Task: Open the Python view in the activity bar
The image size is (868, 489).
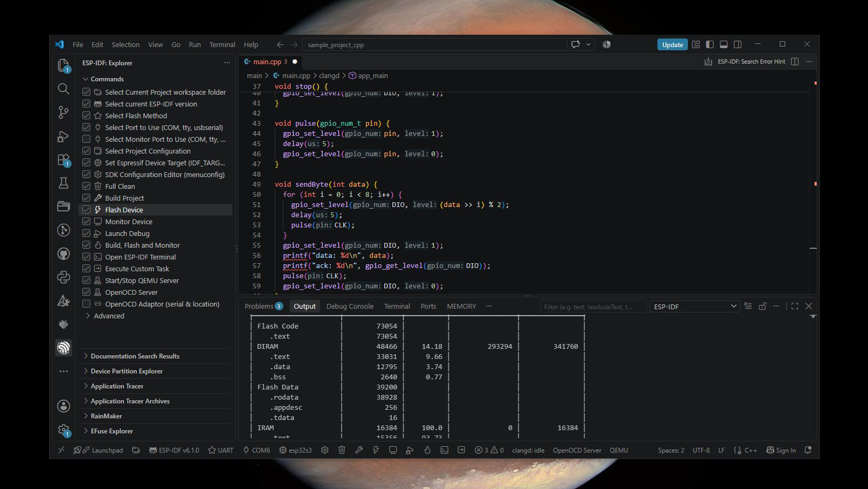Action: pos(63,277)
